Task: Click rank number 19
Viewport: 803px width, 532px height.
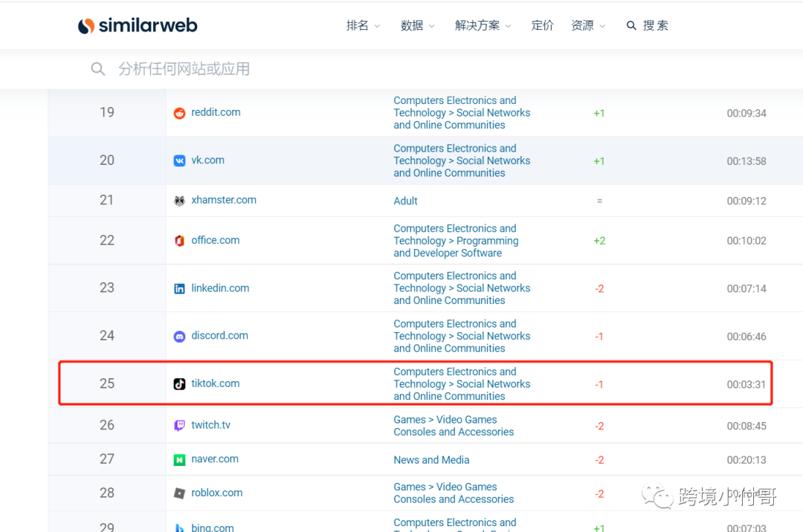Action: [107, 112]
